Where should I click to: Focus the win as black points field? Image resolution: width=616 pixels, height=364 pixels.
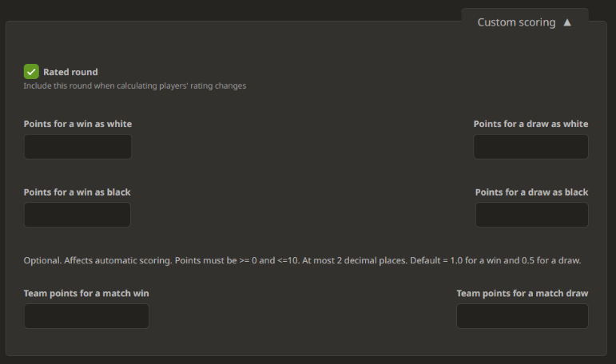point(77,215)
